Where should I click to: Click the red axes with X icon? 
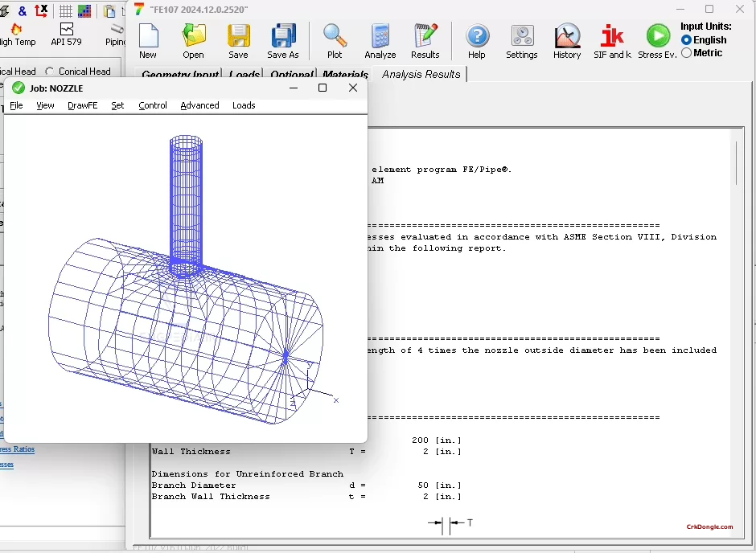click(x=42, y=10)
